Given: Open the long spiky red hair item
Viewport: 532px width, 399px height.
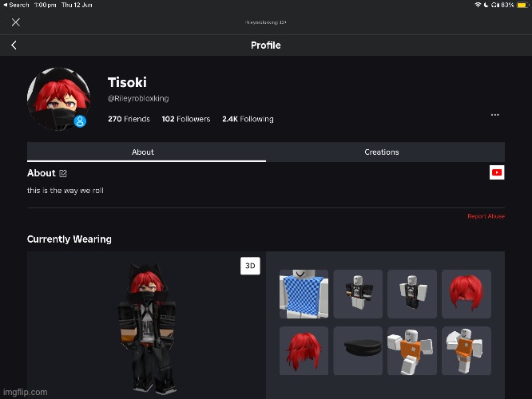Looking at the screenshot, I should click(304, 351).
